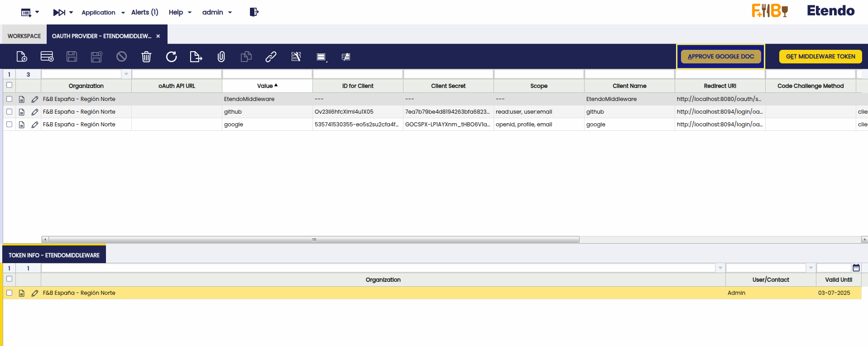Select the 'openid, profile, email' scope cell
The image size is (868, 346).
point(539,125)
